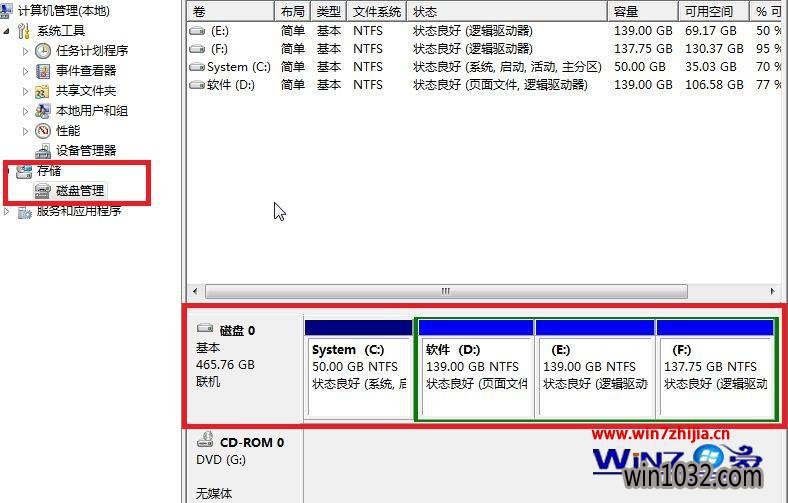Viewport: 788px width, 503px height.
Task: Click the Shared Folders (共享文件夹) icon
Action: click(x=43, y=90)
